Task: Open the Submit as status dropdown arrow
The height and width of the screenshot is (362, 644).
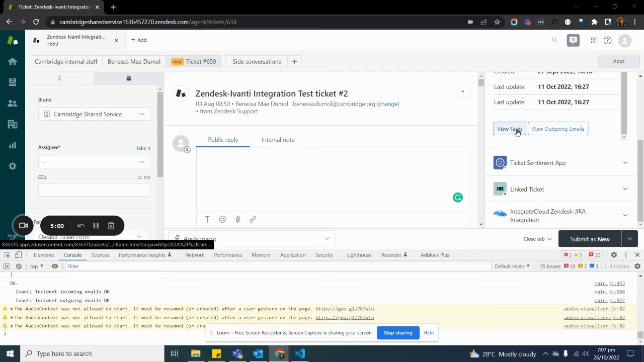Action: 629,239
